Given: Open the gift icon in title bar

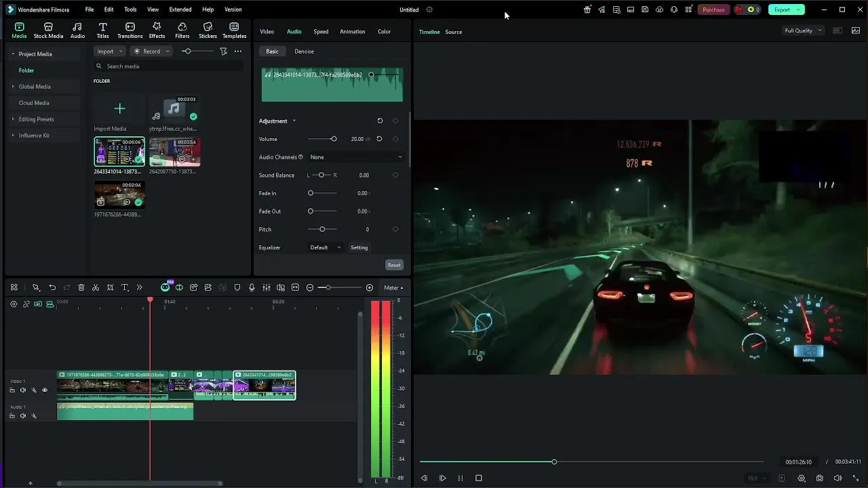Looking at the screenshot, I should (x=587, y=9).
